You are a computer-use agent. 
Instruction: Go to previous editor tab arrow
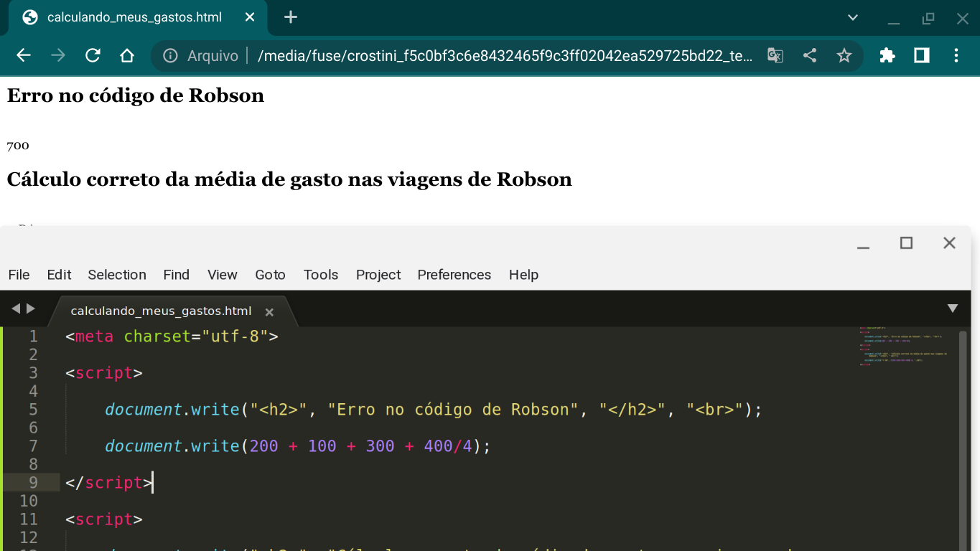tap(16, 309)
